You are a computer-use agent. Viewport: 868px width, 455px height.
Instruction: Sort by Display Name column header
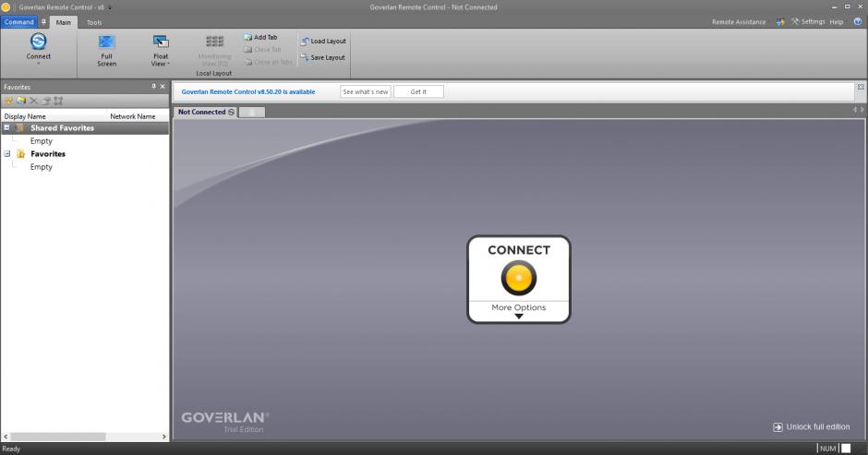click(x=54, y=116)
